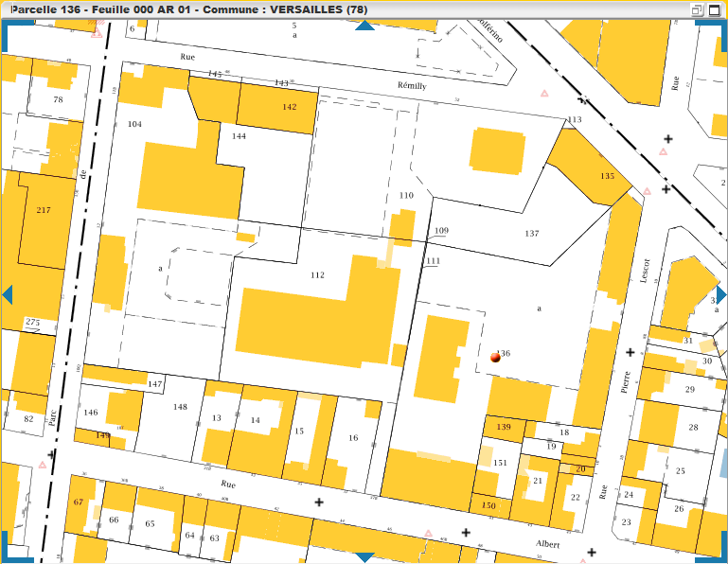Click the parcel 135 building

coord(607,176)
